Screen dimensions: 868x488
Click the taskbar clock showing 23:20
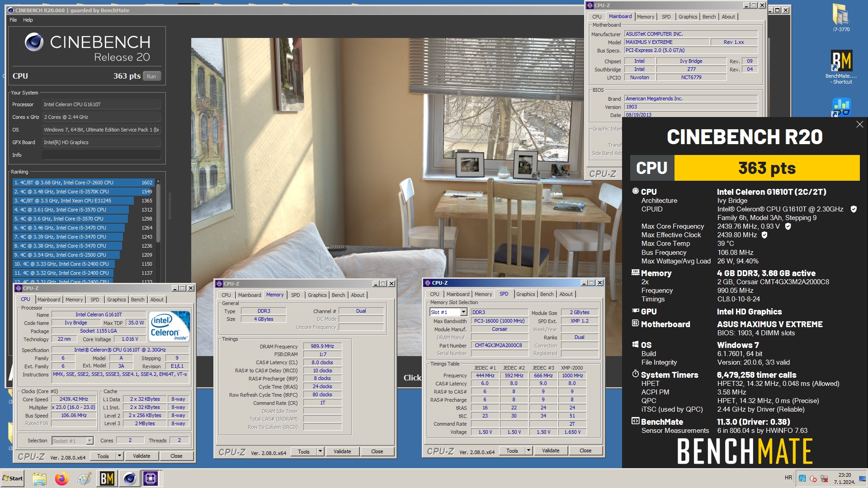pos(844,479)
